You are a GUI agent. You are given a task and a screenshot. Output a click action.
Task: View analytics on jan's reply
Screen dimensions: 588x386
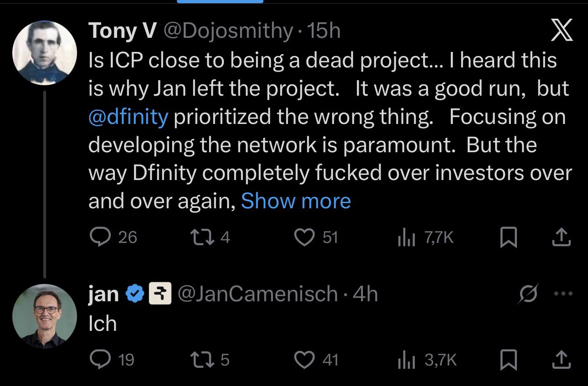(406, 360)
